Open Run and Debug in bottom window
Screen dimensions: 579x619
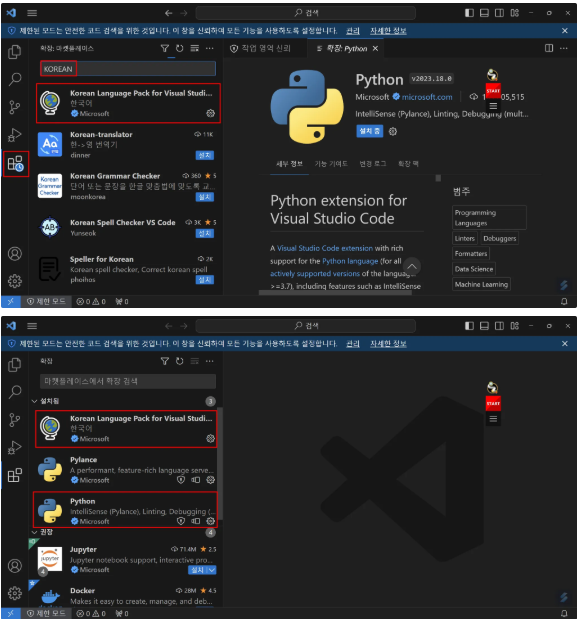pyautogui.click(x=15, y=448)
